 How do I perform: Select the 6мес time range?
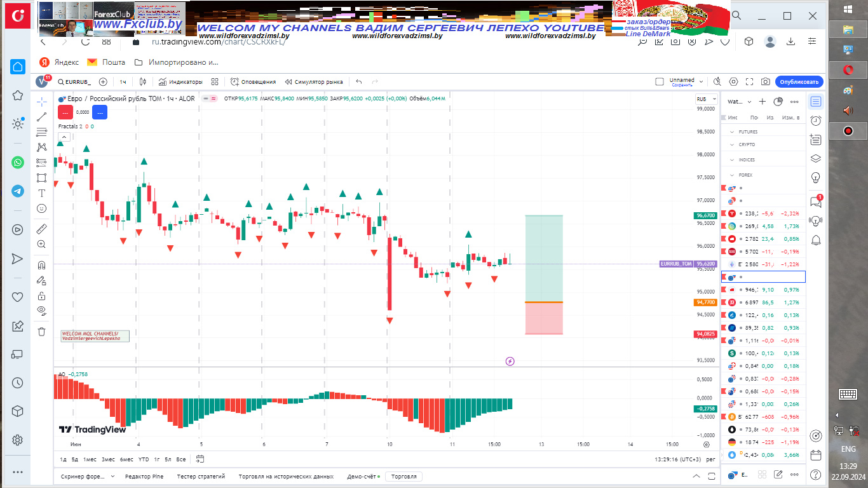pyautogui.click(x=126, y=459)
